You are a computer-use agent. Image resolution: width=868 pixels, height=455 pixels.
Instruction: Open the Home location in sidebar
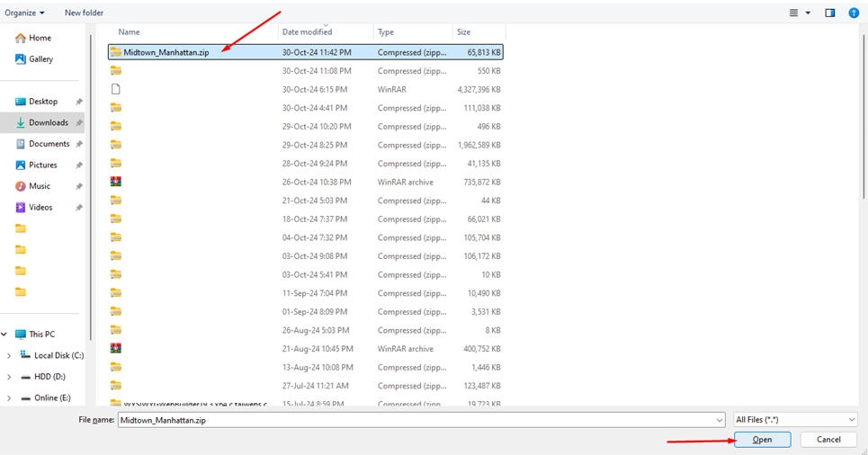40,38
